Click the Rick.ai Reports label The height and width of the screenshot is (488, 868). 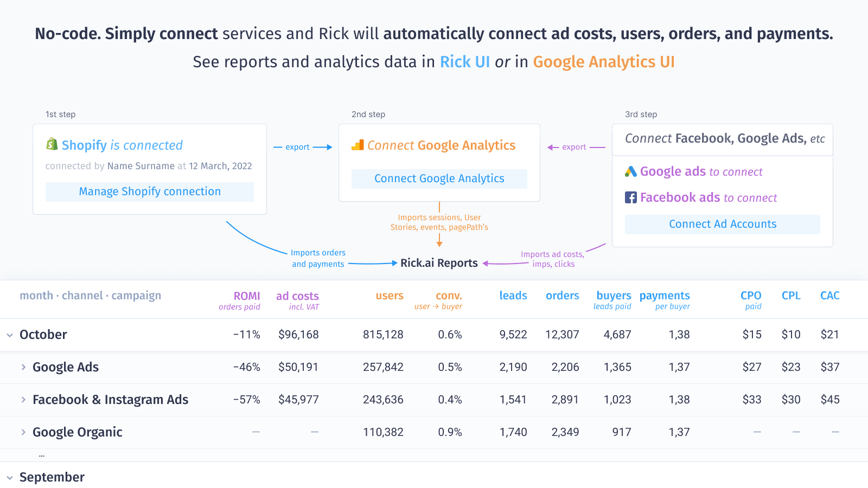tap(438, 263)
